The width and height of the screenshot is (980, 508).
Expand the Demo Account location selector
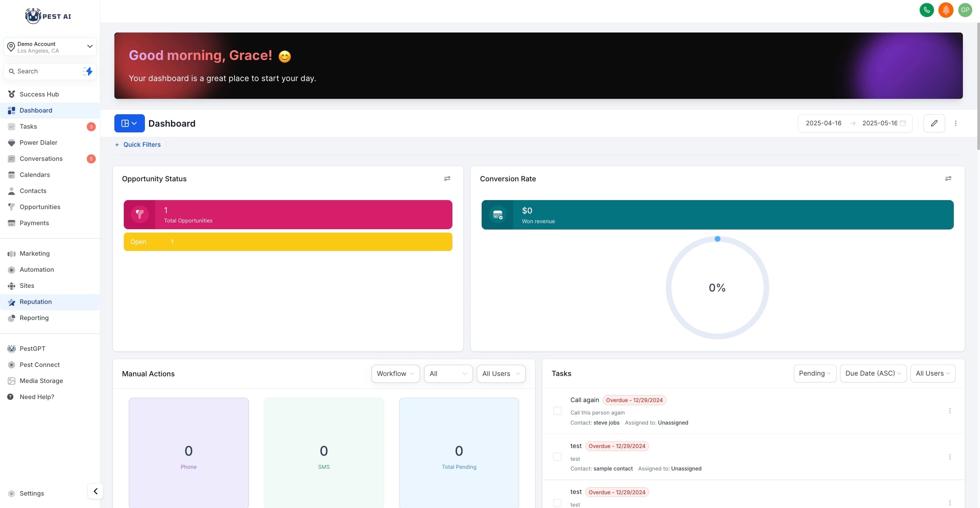pyautogui.click(x=50, y=47)
